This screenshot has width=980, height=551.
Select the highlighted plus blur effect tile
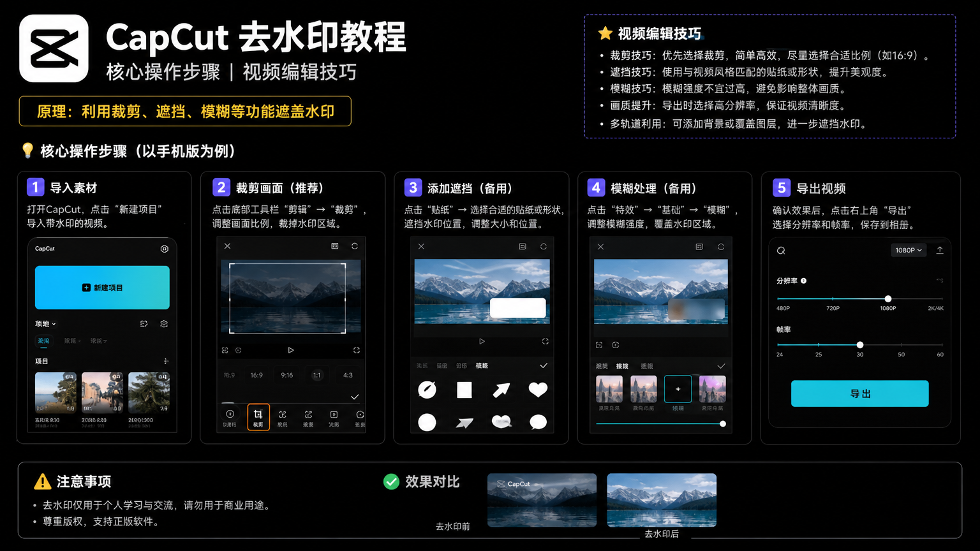678,389
